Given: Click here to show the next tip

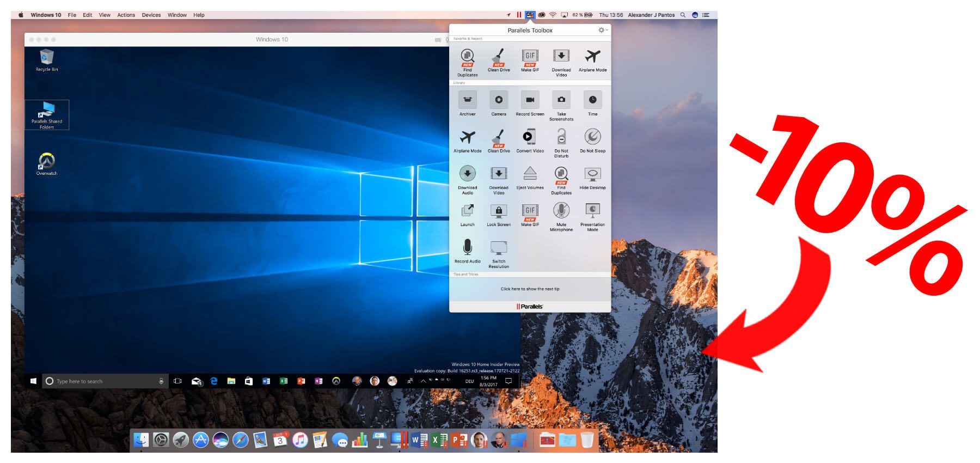Looking at the screenshot, I should (530, 289).
